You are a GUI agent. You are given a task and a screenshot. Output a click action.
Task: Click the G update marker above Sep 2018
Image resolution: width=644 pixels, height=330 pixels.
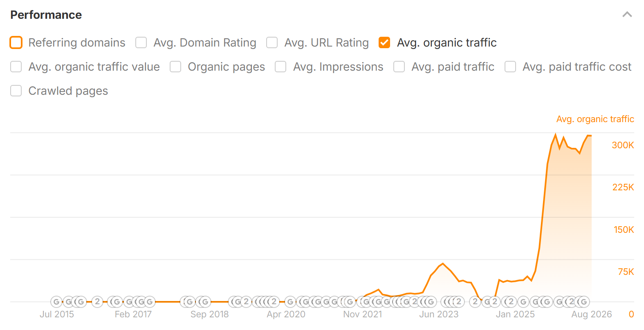pyautogui.click(x=205, y=302)
